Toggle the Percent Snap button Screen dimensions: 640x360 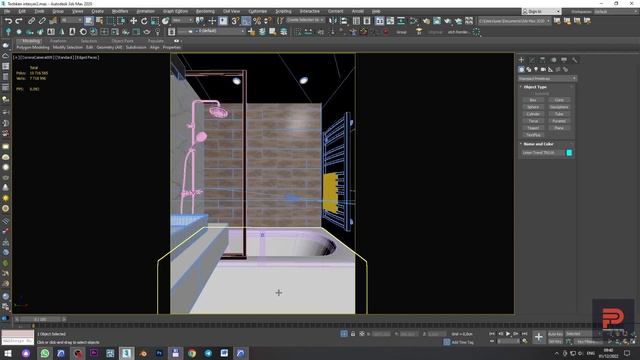pyautogui.click(x=257, y=20)
